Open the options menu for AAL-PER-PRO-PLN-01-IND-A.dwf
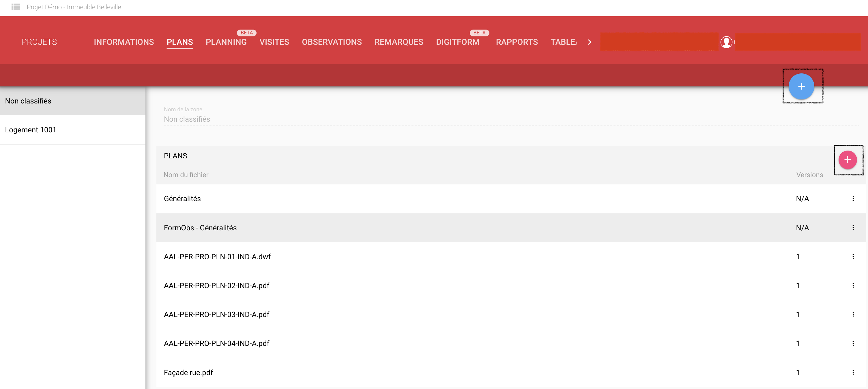This screenshot has height=389, width=868. click(853, 257)
